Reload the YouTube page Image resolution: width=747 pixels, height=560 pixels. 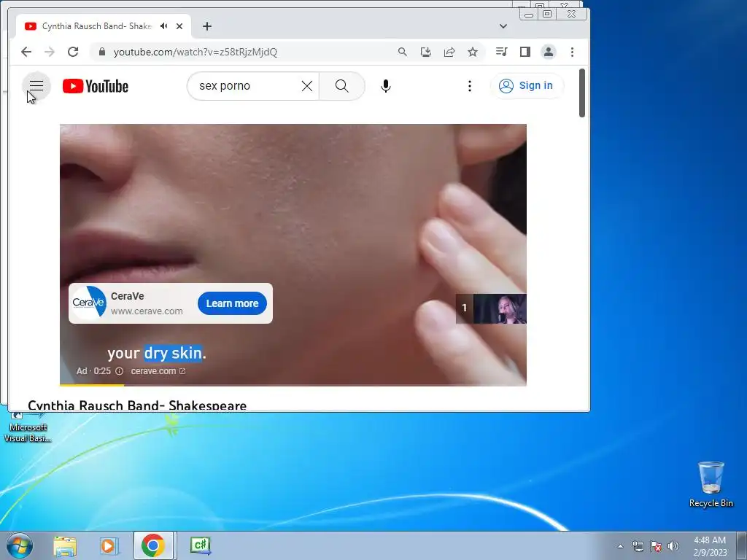pyautogui.click(x=73, y=52)
